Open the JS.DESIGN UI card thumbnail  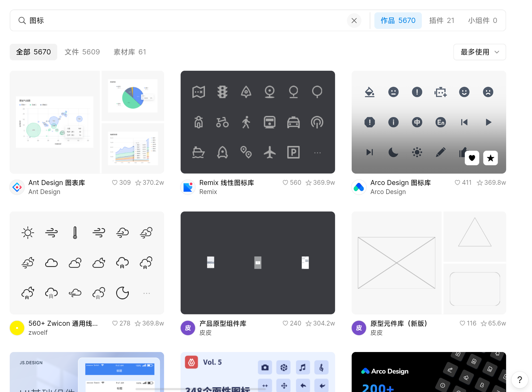coord(87,372)
